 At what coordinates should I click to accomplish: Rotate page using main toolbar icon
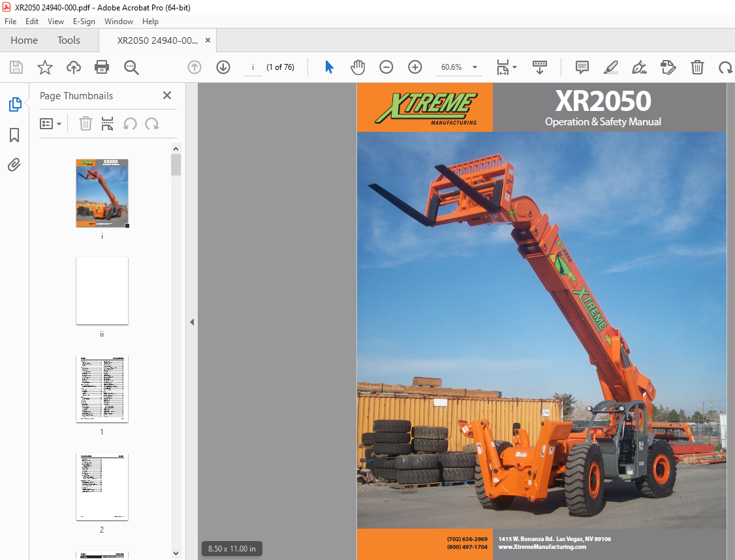point(726,67)
